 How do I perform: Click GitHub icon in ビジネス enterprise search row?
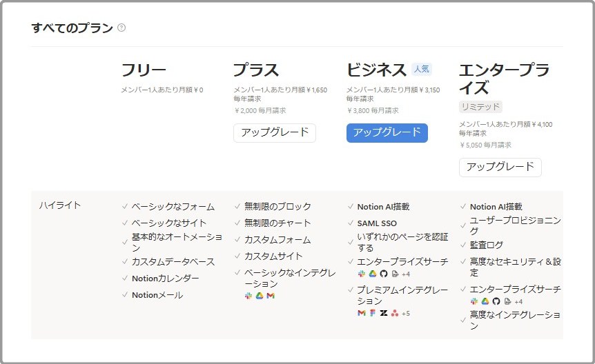tap(384, 274)
